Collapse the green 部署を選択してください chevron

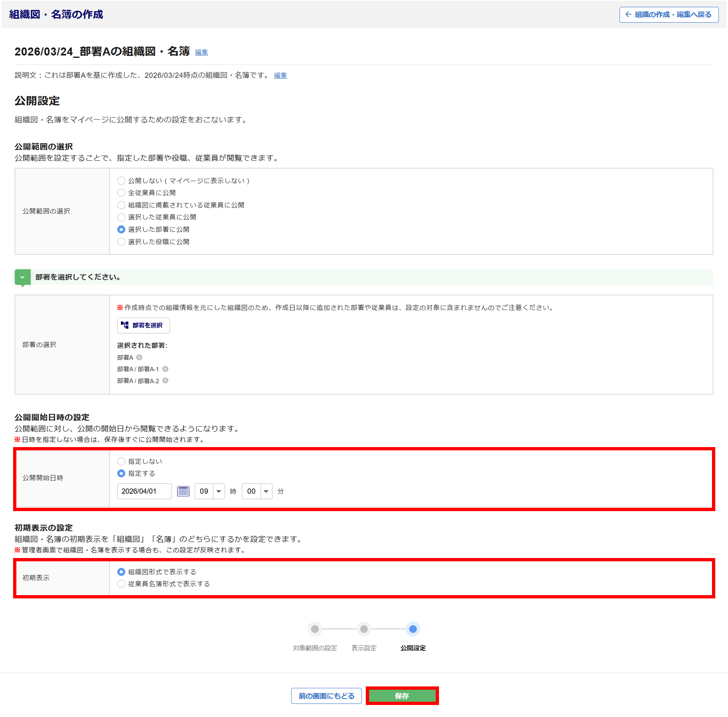(x=23, y=277)
